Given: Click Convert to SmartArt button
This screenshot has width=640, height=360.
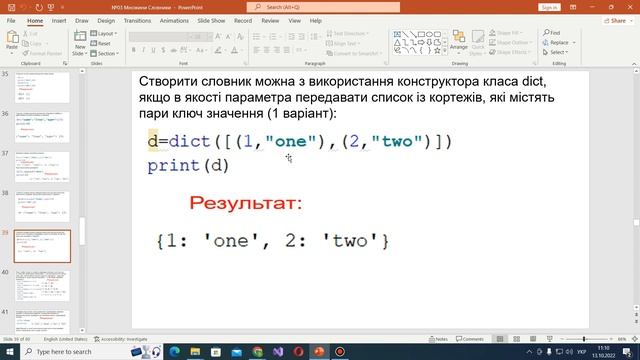Looking at the screenshot, I should coord(354,53).
